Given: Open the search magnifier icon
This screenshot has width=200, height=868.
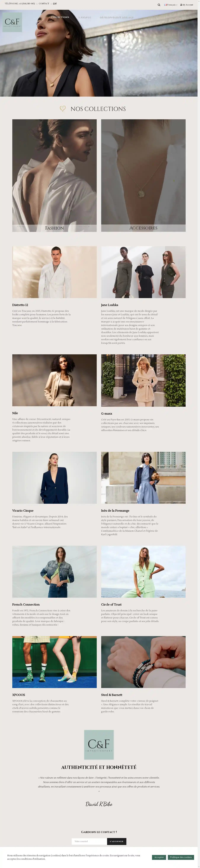Looking at the screenshot, I should [x=159, y=5].
